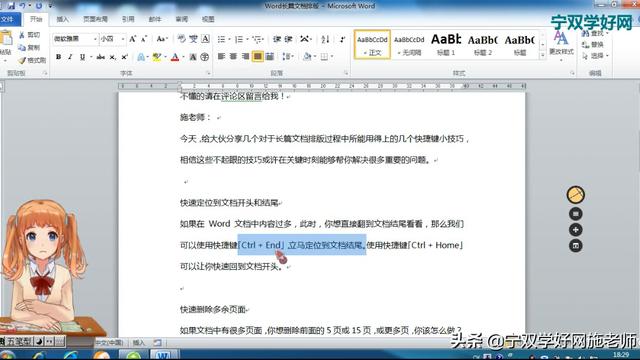Toggle Justify alignment
This screenshot has height=360, width=640.
click(x=258, y=56)
